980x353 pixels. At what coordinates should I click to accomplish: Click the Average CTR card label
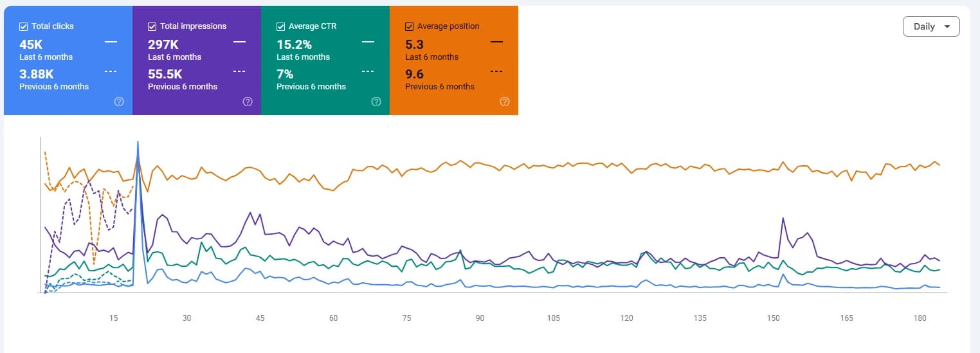point(313,26)
